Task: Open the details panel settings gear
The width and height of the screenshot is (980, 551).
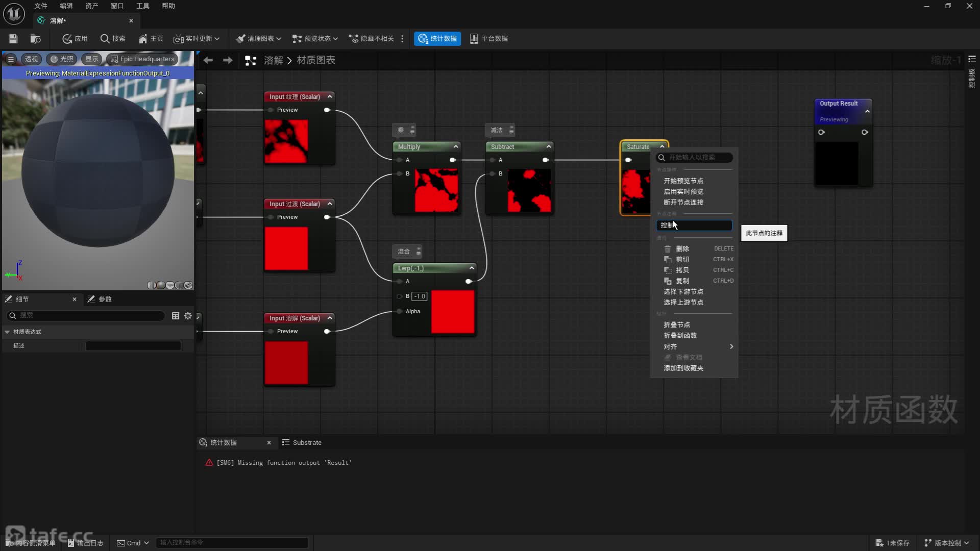Action: tap(188, 316)
